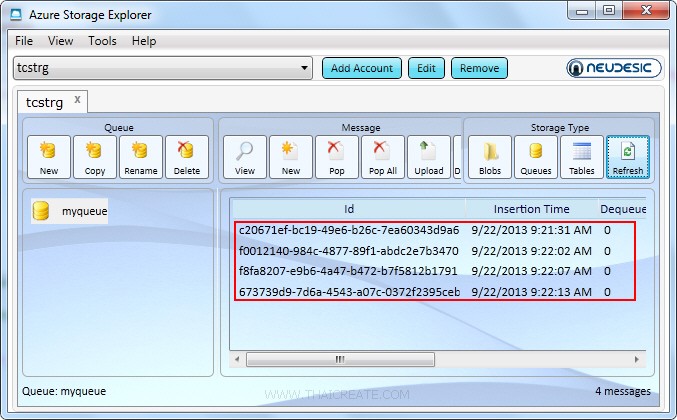Viewport: 677px width, 420px height.
Task: Click insertion time 9/22/2013 9:22:07 AM
Action: [531, 271]
